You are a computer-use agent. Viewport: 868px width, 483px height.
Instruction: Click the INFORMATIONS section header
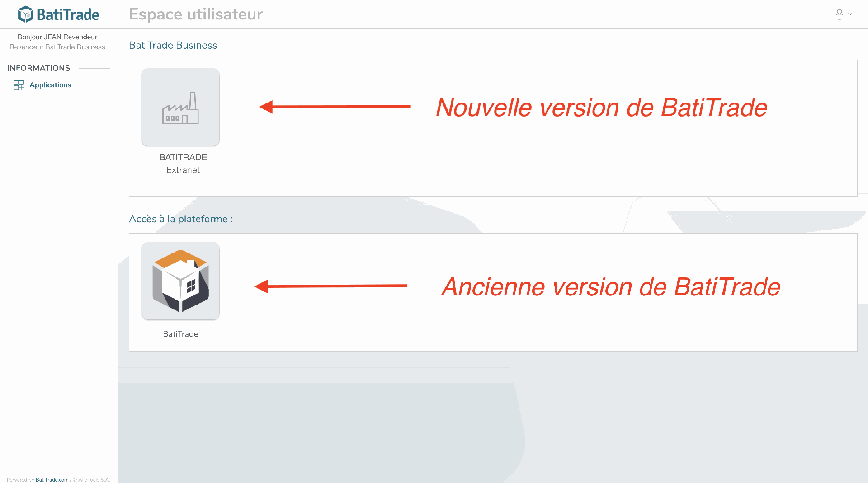(x=38, y=68)
